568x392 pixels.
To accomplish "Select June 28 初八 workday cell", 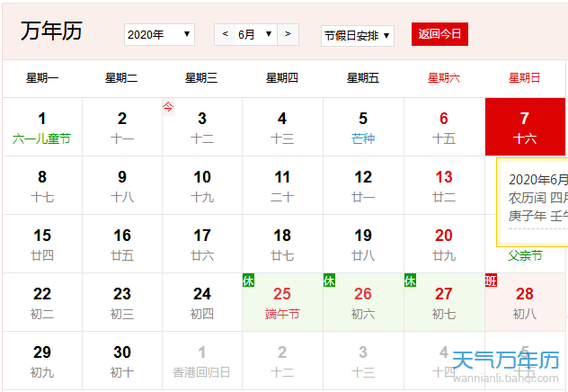I will coord(525,302).
